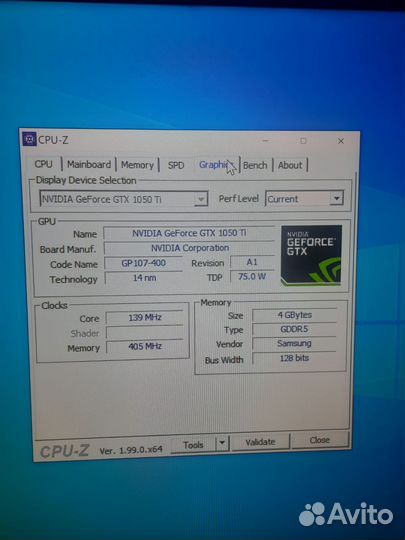Minimize the CPU-Z window

(x=265, y=141)
